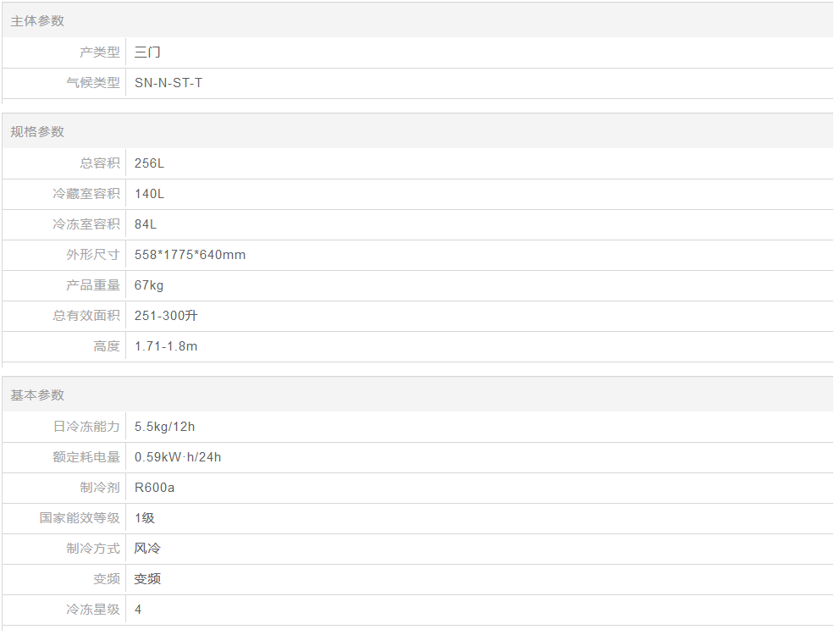Select the power consumption value 0.59kW·h/24h
The width and height of the screenshot is (840, 635).
pyautogui.click(x=178, y=458)
